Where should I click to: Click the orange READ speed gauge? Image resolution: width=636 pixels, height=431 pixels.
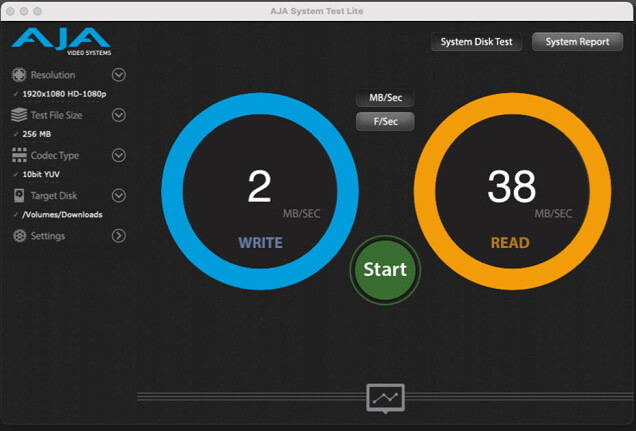(x=512, y=191)
